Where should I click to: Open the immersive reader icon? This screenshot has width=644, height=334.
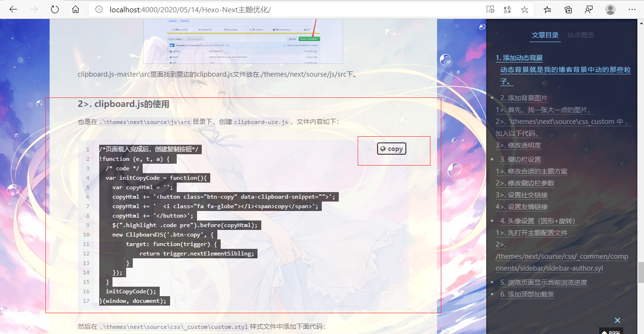[x=490, y=9]
